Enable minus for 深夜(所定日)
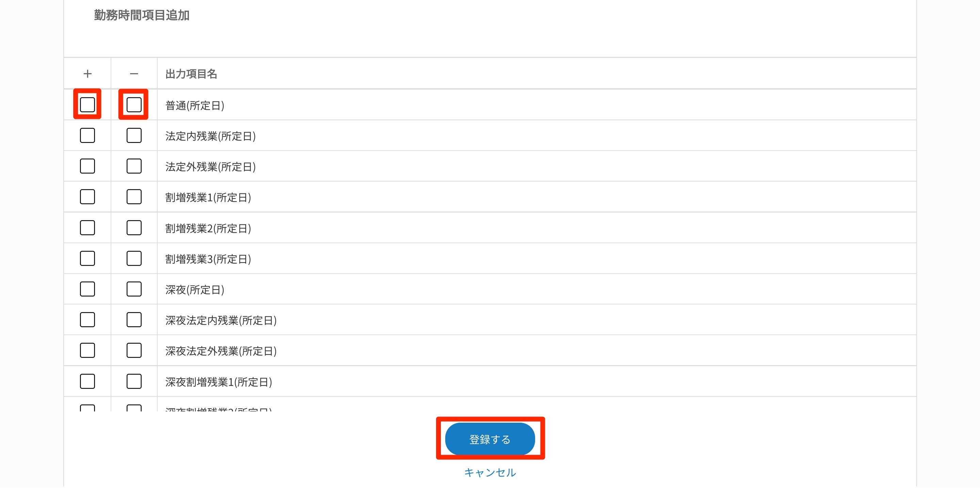Screen dimensions: 980x500 [x=133, y=289]
